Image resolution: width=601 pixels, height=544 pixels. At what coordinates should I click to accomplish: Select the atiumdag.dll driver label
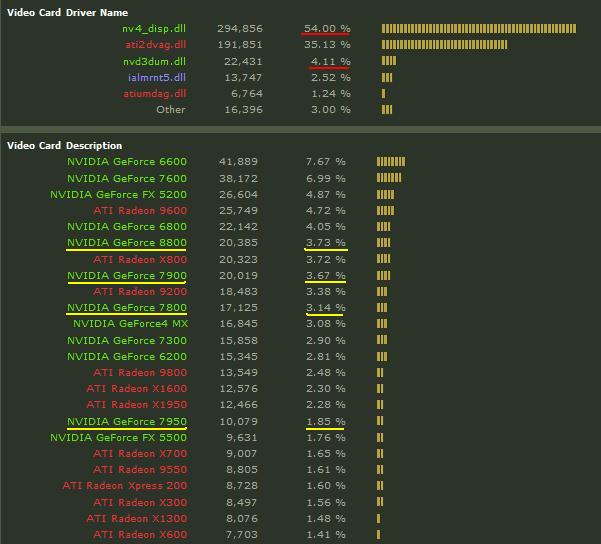pyautogui.click(x=154, y=94)
